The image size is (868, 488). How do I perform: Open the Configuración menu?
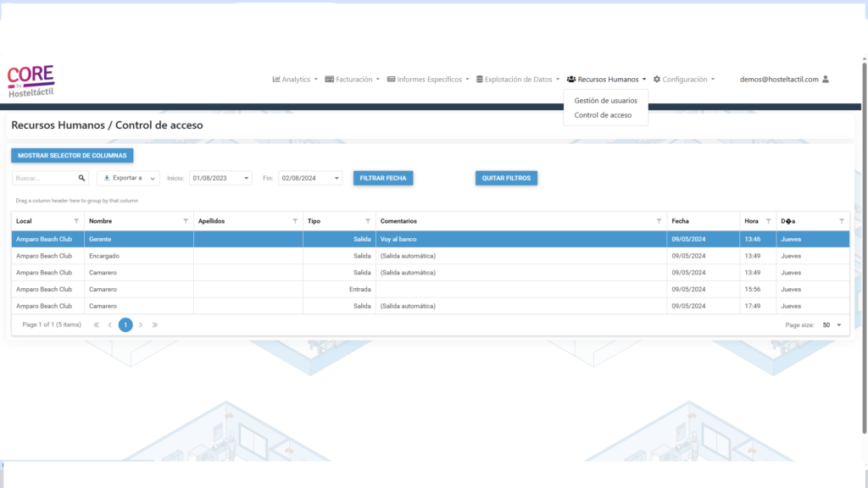pyautogui.click(x=684, y=79)
